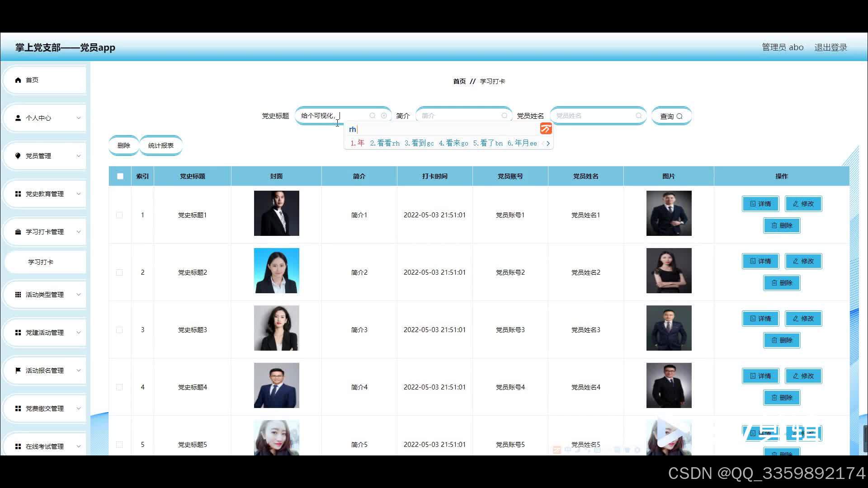Viewport: 868px width, 488px height.
Task: Click the grid icon for 党史教育管理
Action: (18, 194)
